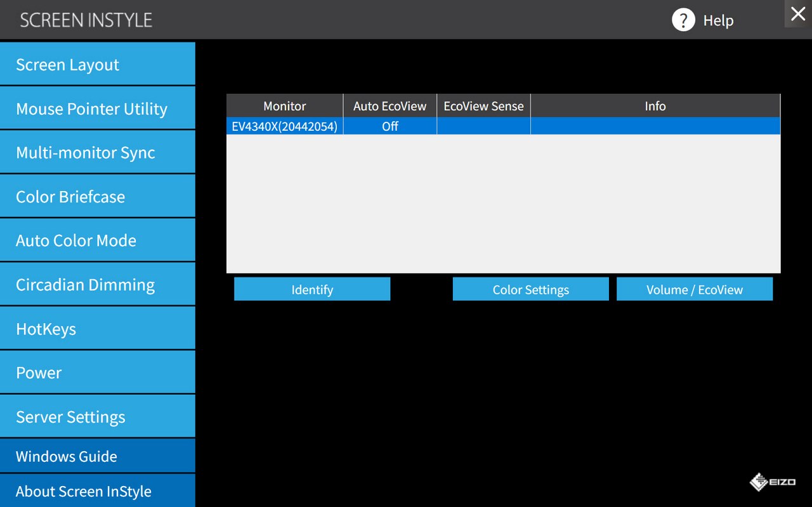
Task: Click the Help label text
Action: click(718, 20)
